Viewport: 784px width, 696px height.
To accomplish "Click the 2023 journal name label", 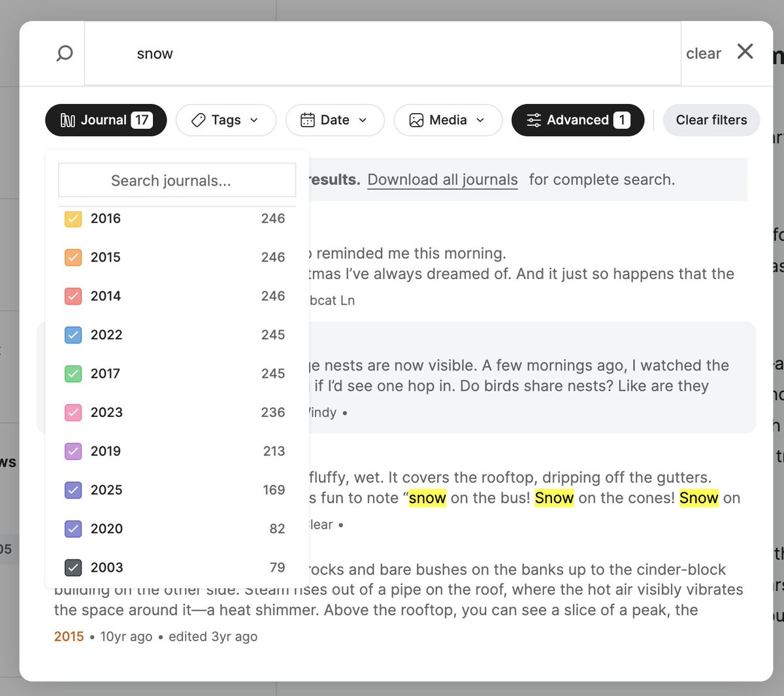I will tap(106, 412).
